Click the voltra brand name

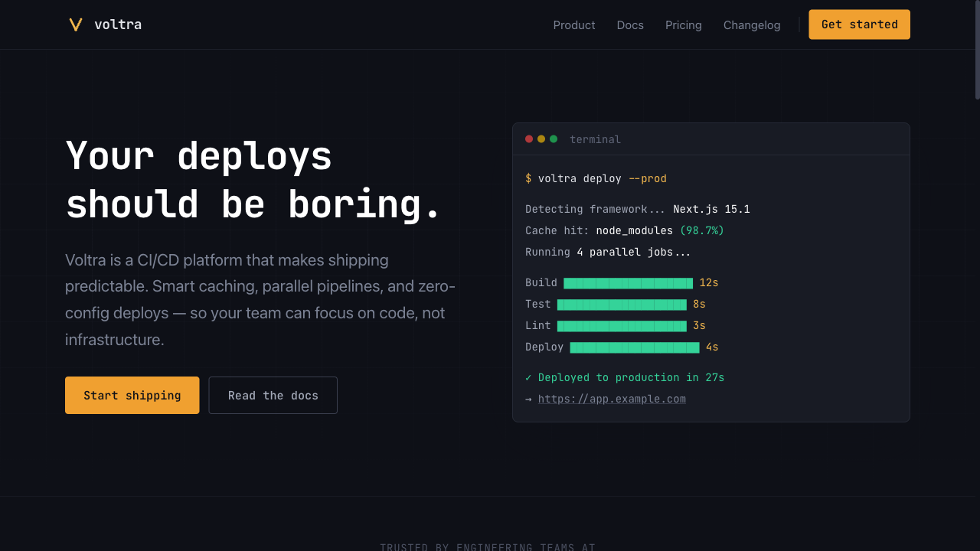(118, 24)
